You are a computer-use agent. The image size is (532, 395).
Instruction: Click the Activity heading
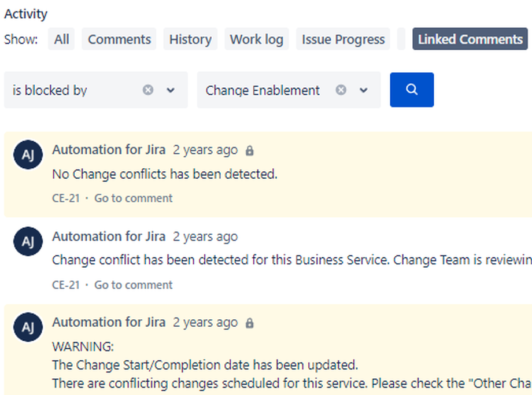click(26, 14)
